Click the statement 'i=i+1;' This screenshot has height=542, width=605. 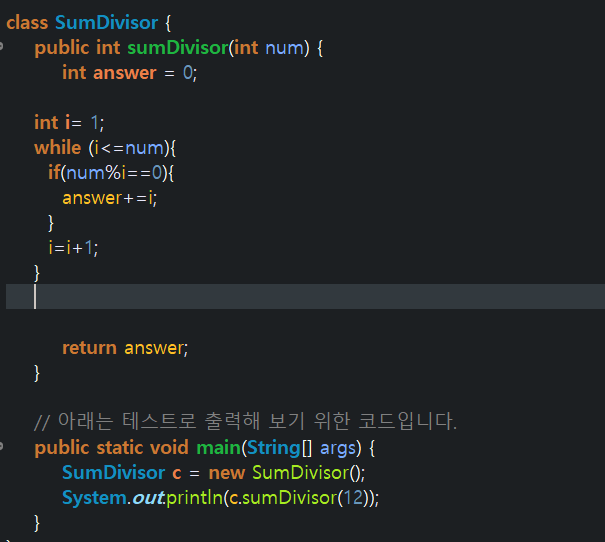click(x=73, y=248)
